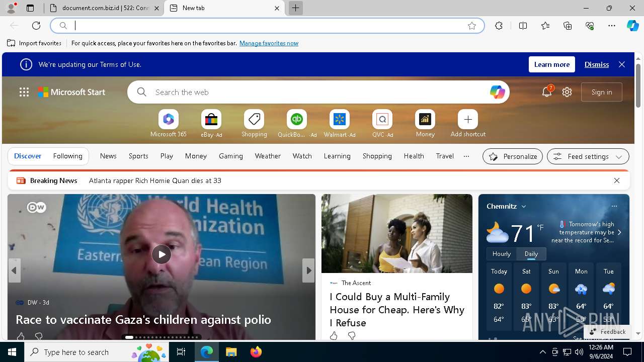Click Manage favorites now link
644x362 pixels.
point(269,43)
